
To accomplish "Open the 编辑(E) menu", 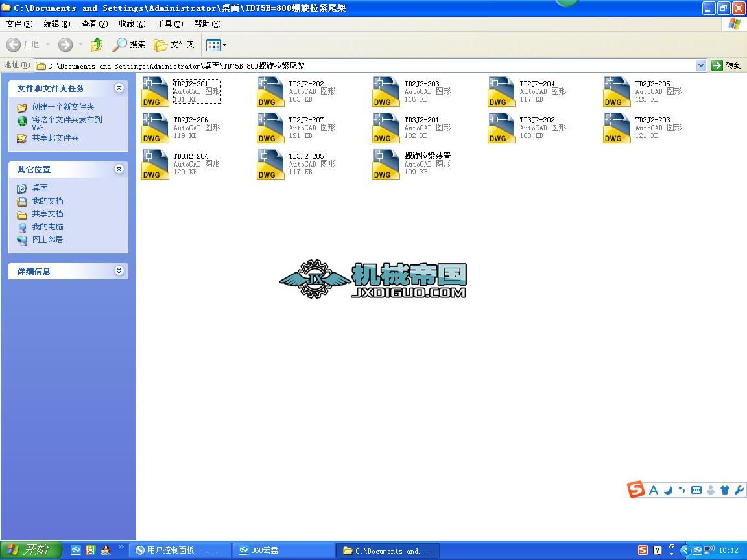I will click(56, 24).
